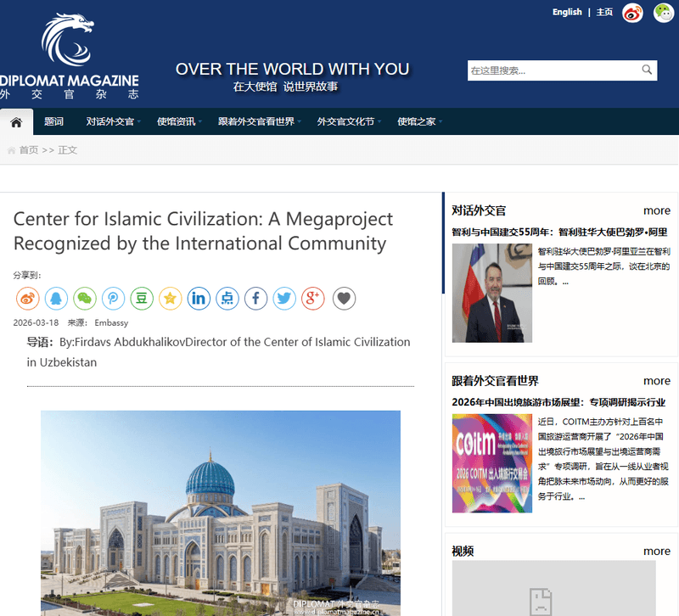Click more in 跟着外交官看世界 section
Viewport: 679px width, 616px height.
tap(656, 381)
